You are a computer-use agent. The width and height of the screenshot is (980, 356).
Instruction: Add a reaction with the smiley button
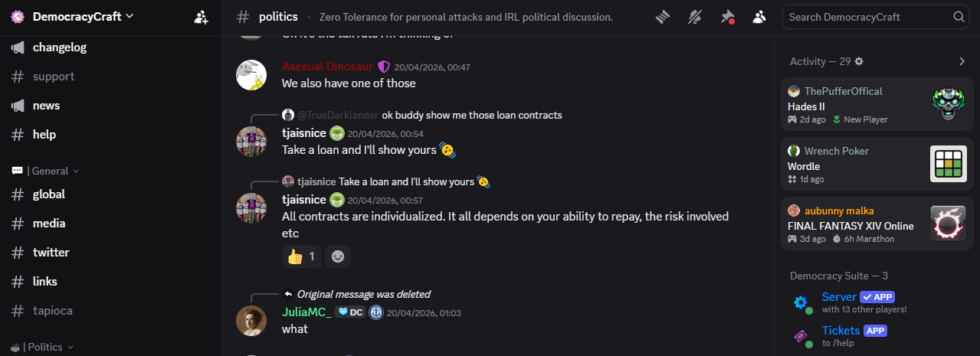click(x=338, y=256)
